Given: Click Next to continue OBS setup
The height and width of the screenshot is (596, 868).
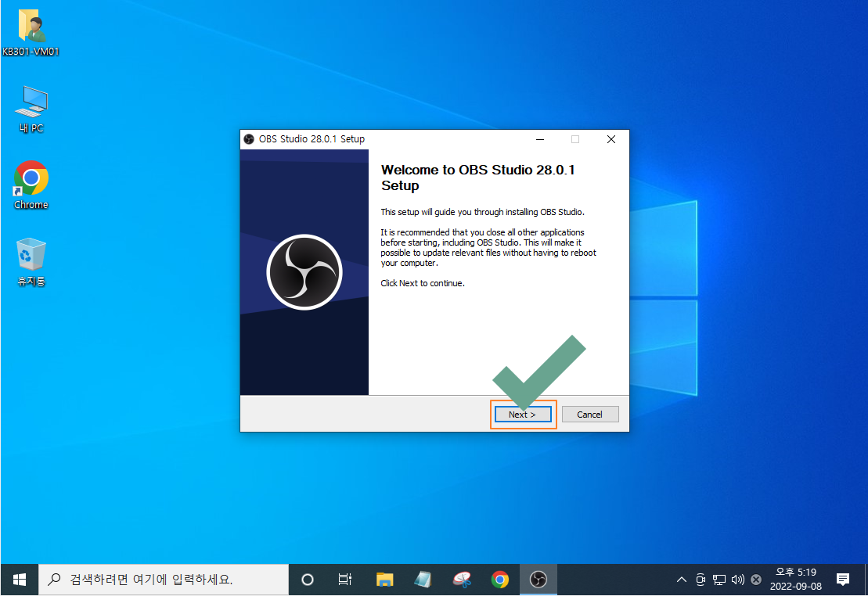Looking at the screenshot, I should [523, 414].
